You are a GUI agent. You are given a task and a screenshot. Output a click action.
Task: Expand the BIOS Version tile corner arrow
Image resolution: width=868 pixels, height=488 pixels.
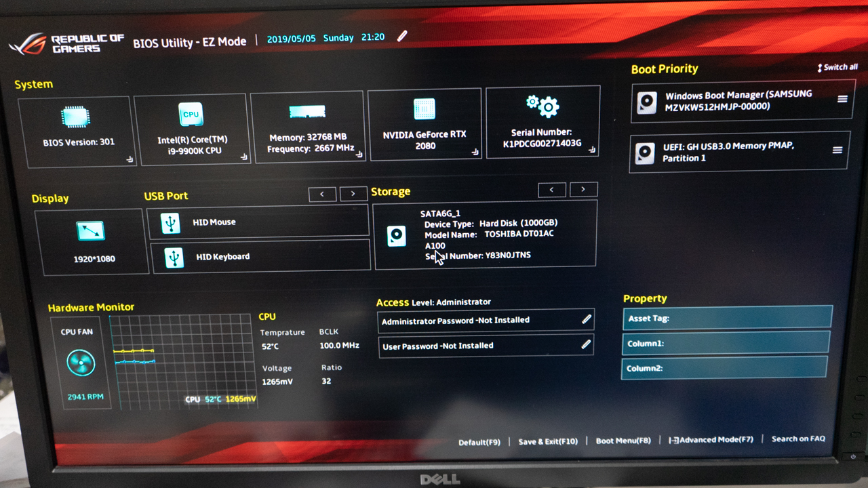click(128, 160)
